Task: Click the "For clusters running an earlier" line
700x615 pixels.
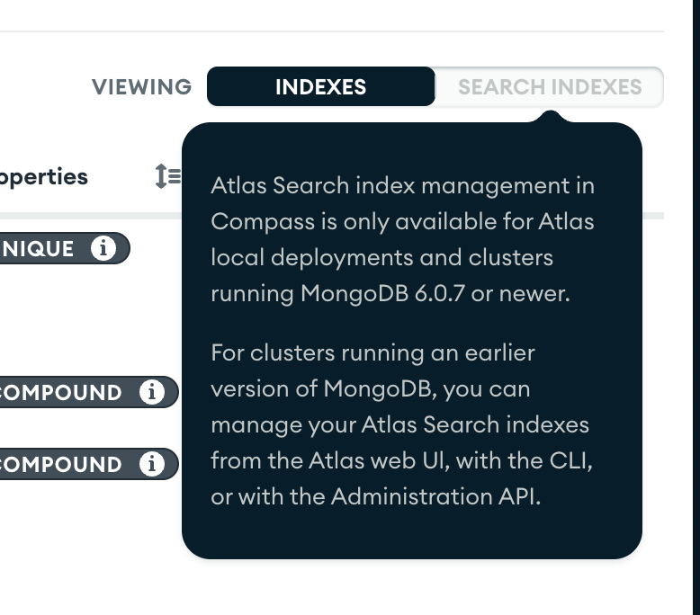Action: tap(372, 352)
